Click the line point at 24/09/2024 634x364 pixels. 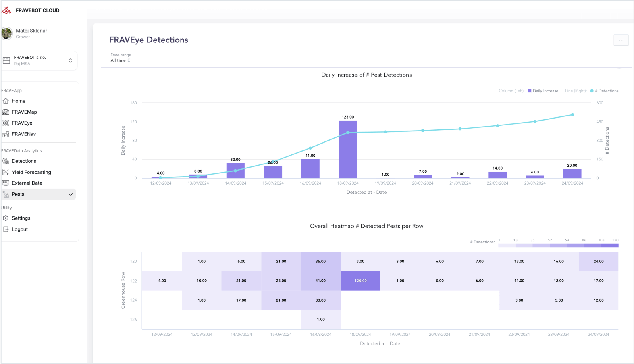pos(572,115)
